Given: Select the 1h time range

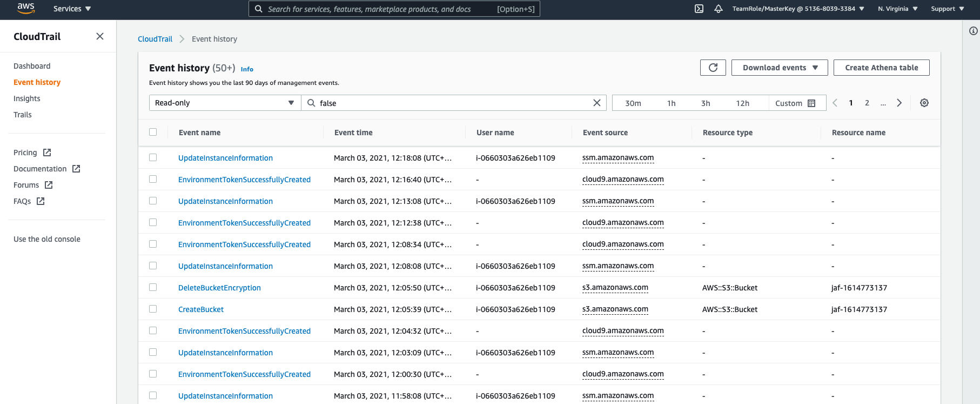Looking at the screenshot, I should pos(672,103).
